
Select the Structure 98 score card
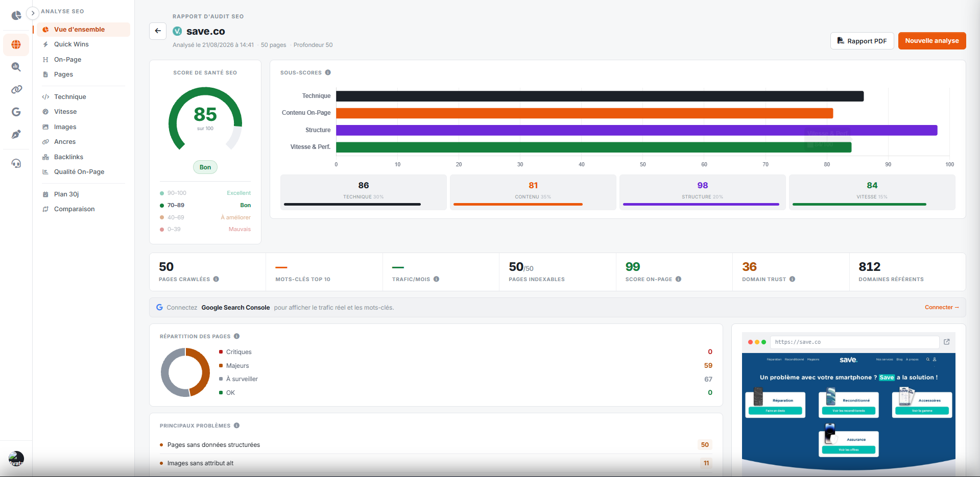pyautogui.click(x=703, y=192)
